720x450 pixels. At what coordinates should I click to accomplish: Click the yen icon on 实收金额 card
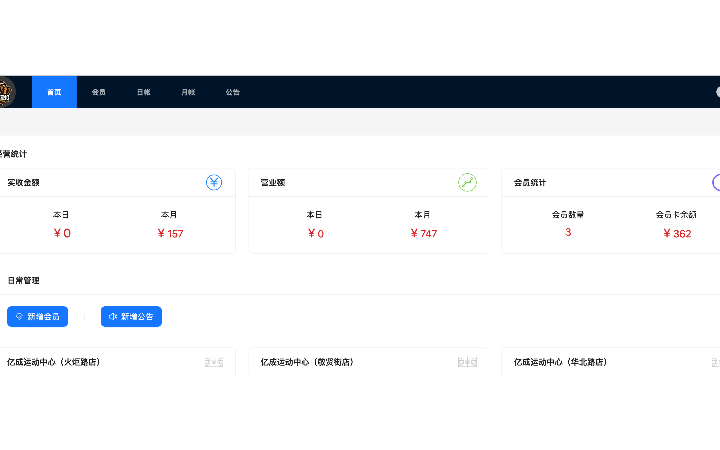213,182
